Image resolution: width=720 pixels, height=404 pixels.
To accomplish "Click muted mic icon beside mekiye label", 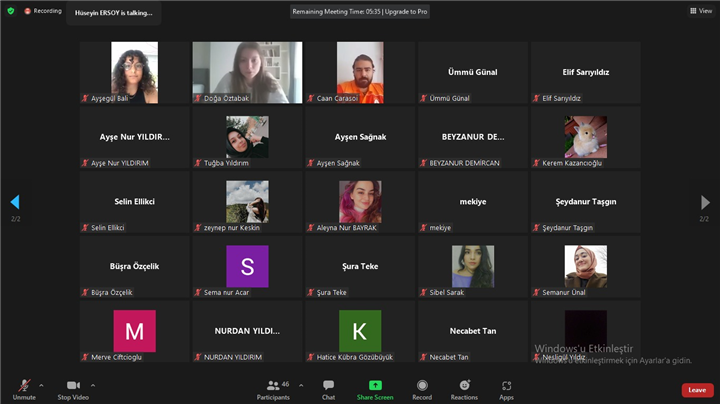I will coord(424,228).
